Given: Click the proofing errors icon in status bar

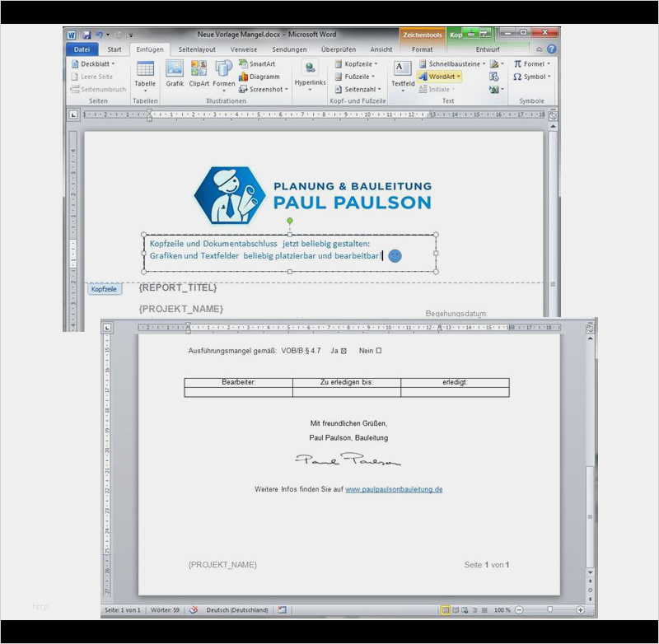Looking at the screenshot, I should tap(194, 610).
